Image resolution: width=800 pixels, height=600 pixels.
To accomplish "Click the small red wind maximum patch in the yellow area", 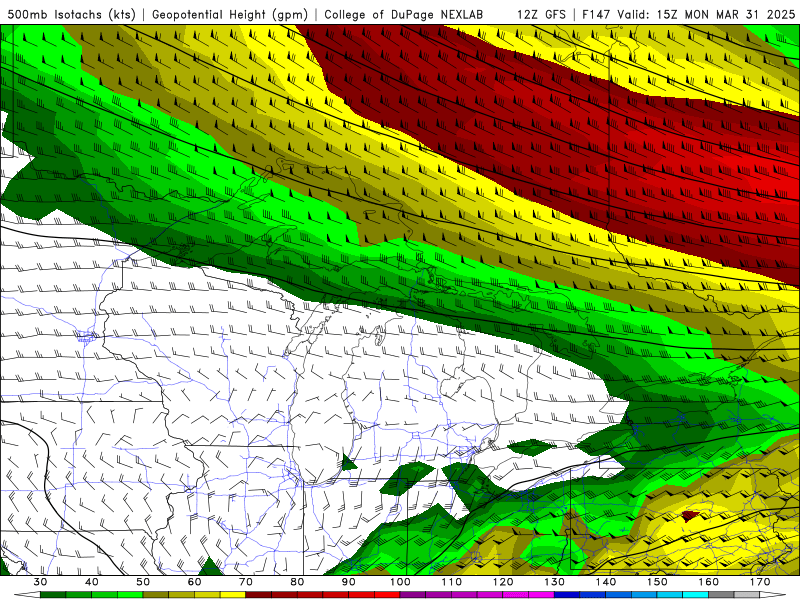I will click(689, 516).
